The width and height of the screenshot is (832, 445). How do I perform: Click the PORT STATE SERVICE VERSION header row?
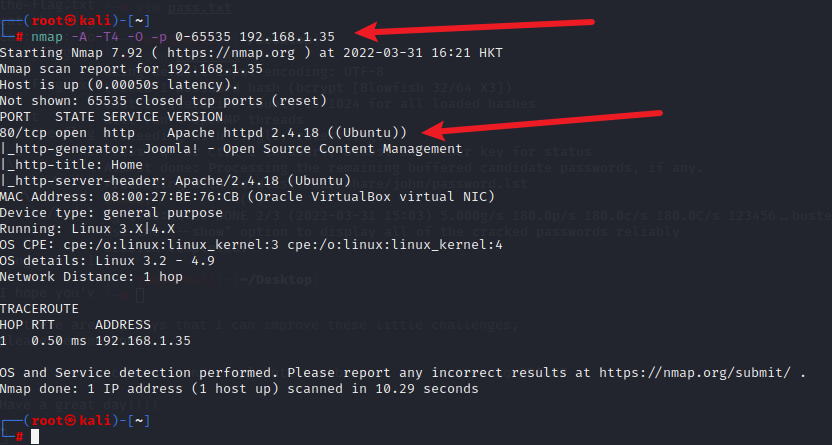point(111,117)
